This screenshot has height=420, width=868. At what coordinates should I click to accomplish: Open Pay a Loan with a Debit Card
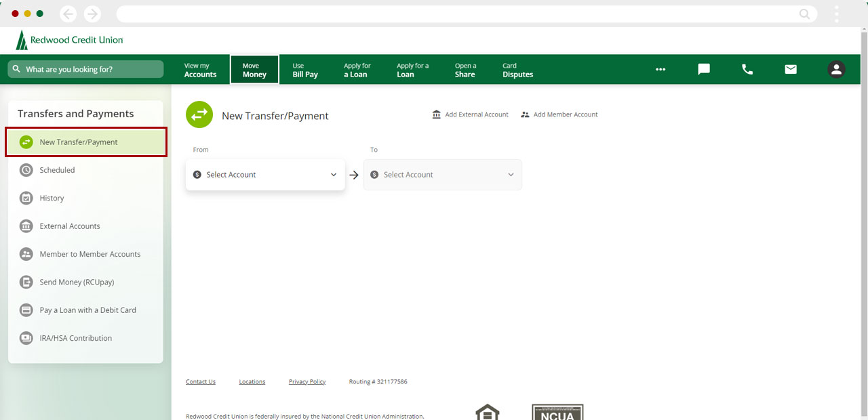(85, 310)
